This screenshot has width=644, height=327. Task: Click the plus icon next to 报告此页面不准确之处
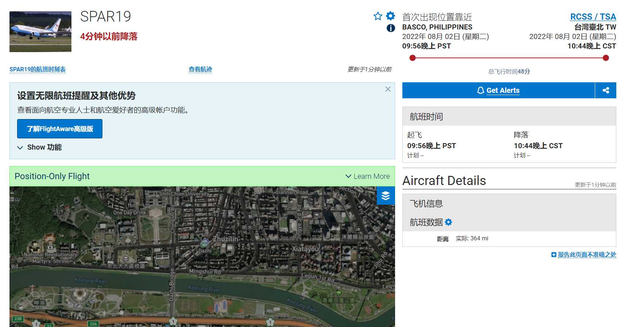554,255
